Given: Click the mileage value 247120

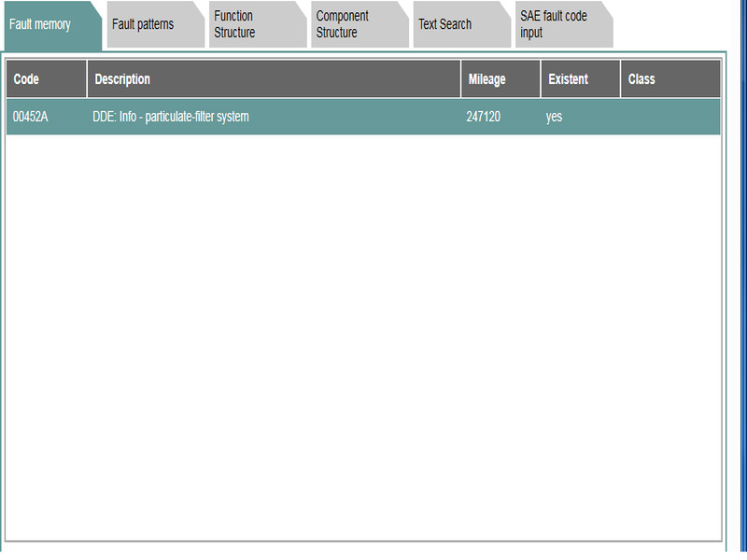Looking at the screenshot, I should pos(484,118).
